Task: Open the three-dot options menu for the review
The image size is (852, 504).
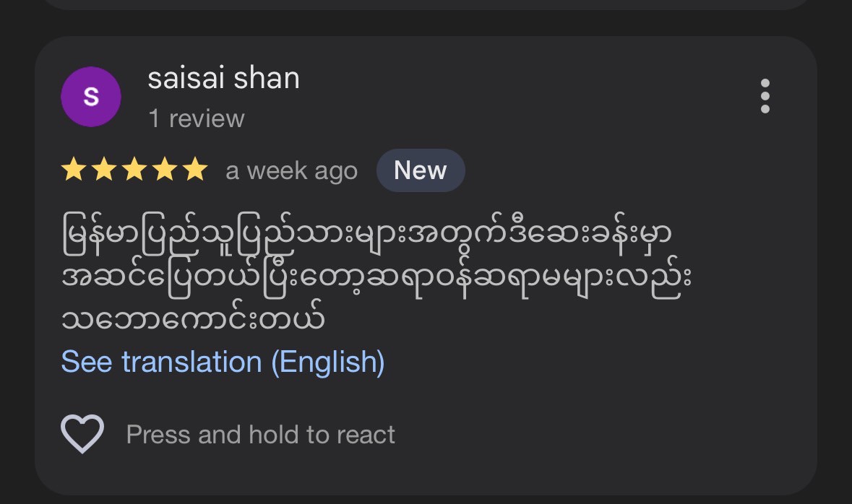Action: (x=765, y=97)
